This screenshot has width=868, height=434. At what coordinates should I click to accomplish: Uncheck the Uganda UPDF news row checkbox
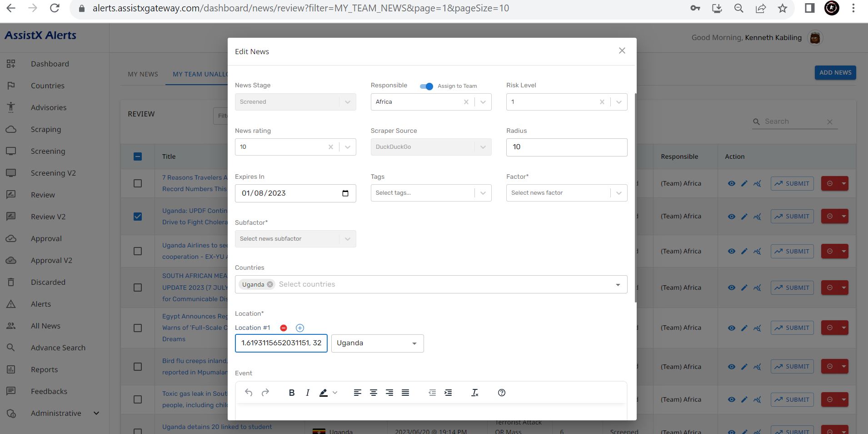click(138, 217)
